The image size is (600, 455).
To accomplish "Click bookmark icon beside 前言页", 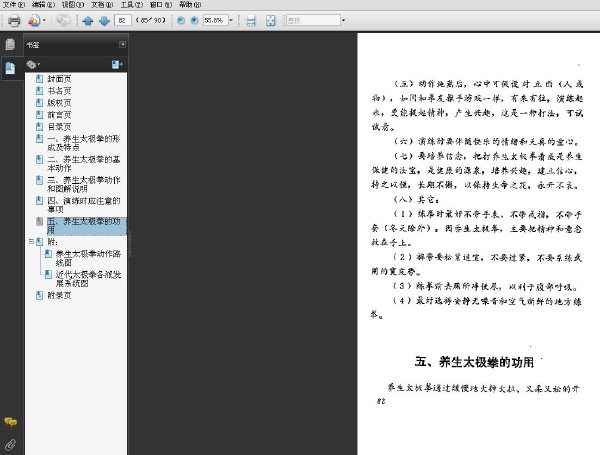I will [x=39, y=114].
